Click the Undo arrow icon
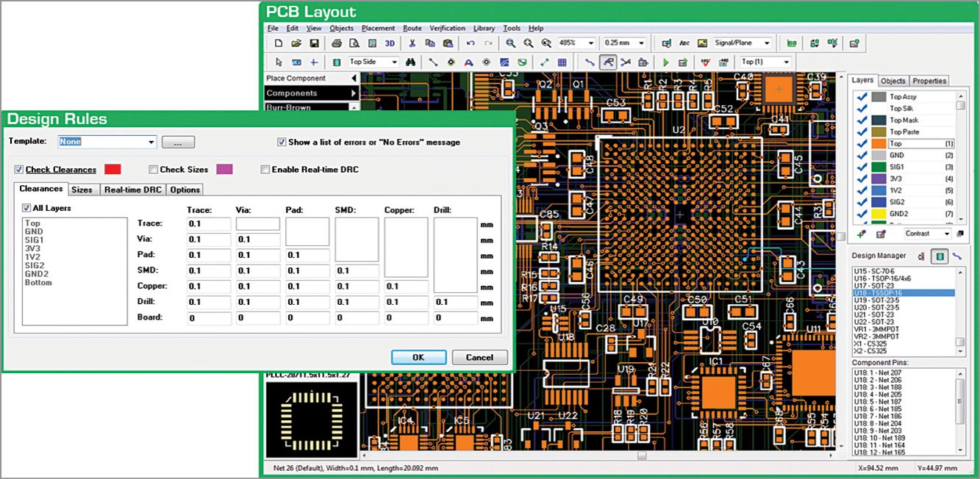The width and height of the screenshot is (980, 479). (x=471, y=43)
